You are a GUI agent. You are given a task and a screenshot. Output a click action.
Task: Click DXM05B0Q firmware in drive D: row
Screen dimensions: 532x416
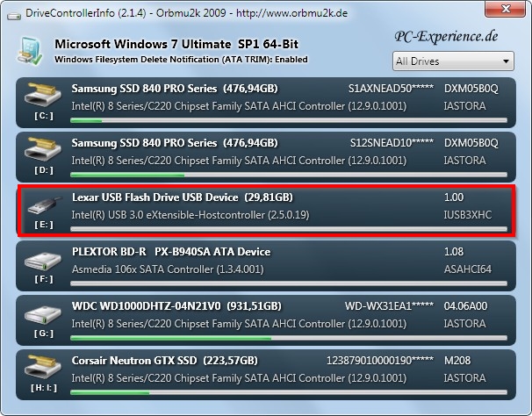(471, 143)
